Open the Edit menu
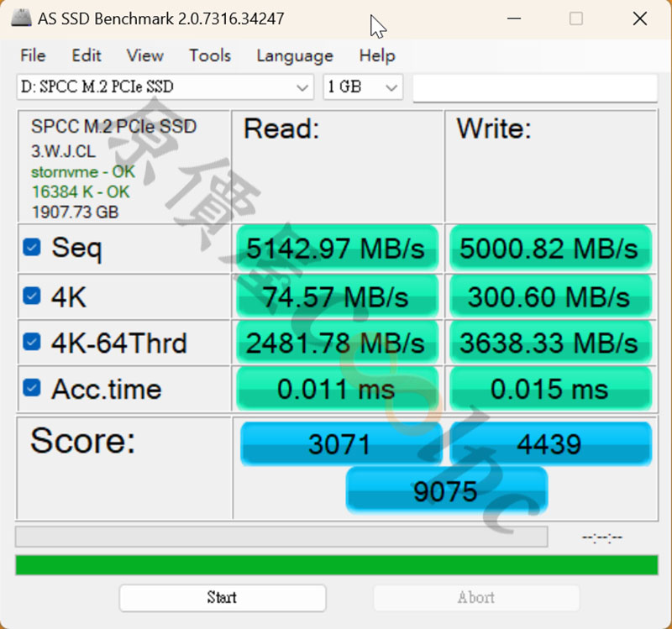 (x=87, y=55)
